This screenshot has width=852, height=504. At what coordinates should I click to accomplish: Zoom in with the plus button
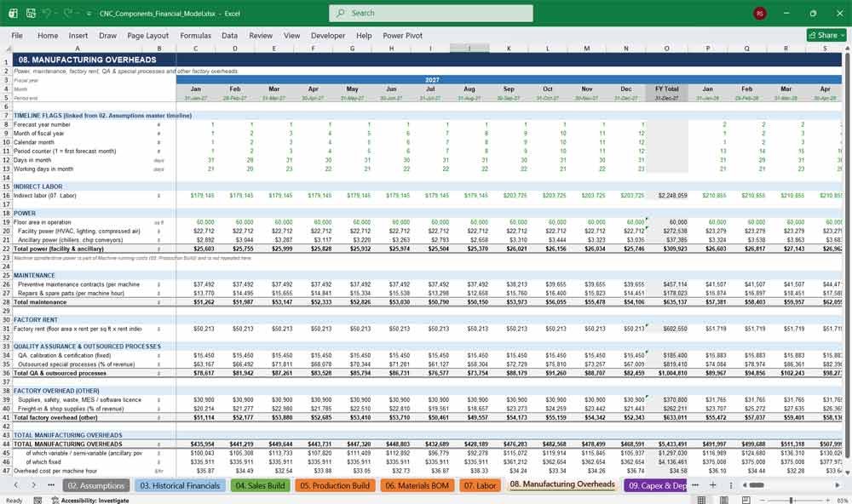(x=827, y=501)
